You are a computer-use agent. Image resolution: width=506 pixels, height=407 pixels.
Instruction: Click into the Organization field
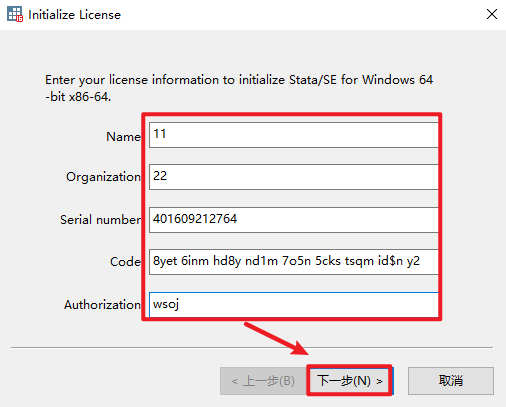(294, 177)
